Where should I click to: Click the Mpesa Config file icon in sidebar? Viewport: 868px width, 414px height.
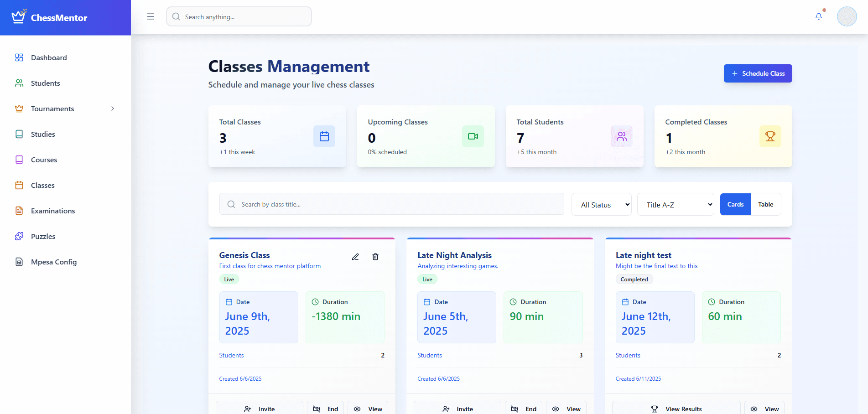coord(19,262)
